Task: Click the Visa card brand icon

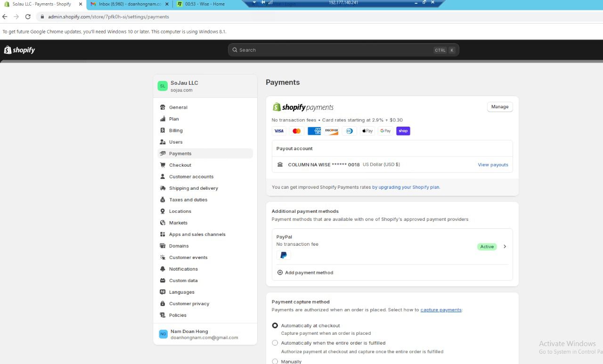Action: click(x=279, y=131)
